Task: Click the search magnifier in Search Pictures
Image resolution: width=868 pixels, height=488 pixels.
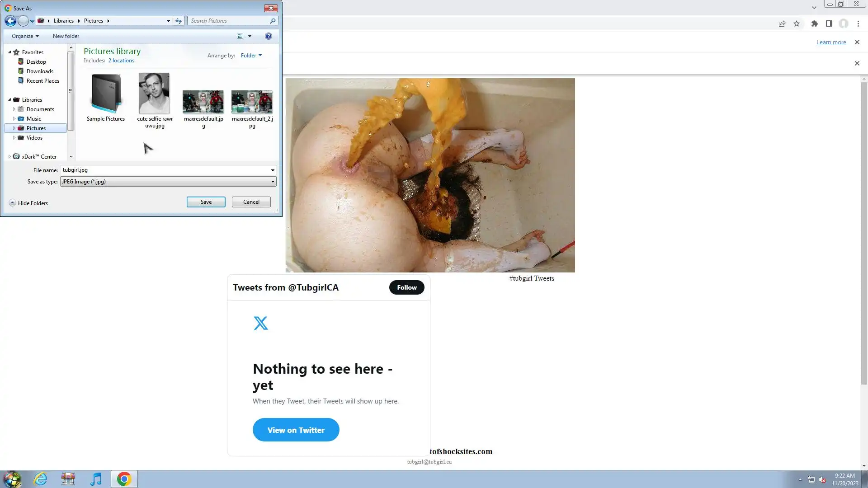Action: (x=273, y=21)
